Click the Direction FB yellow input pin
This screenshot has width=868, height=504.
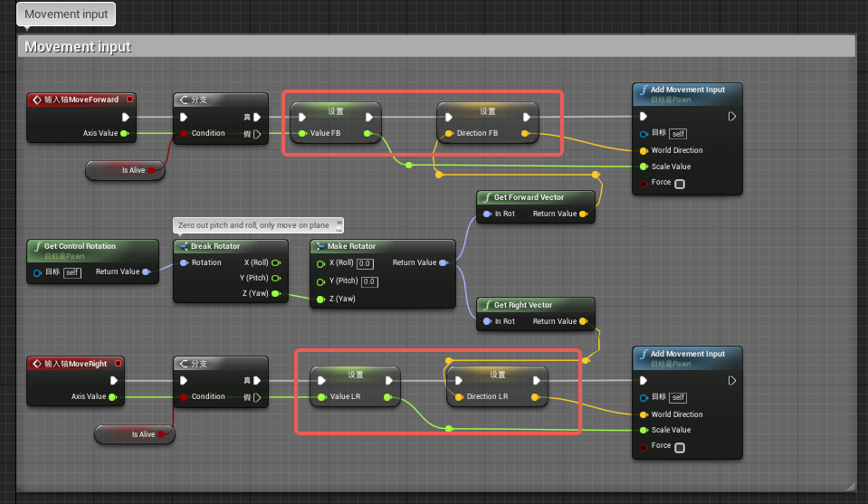pyautogui.click(x=449, y=133)
